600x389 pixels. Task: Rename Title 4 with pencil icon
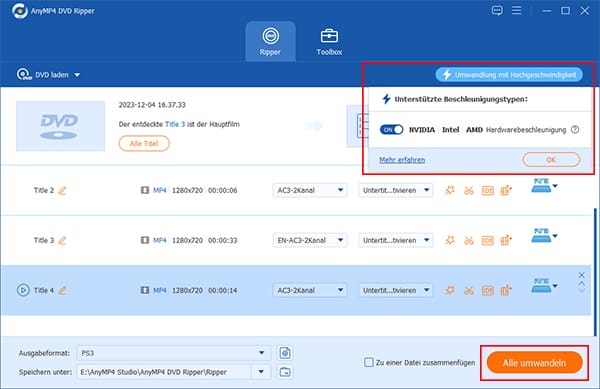click(62, 290)
